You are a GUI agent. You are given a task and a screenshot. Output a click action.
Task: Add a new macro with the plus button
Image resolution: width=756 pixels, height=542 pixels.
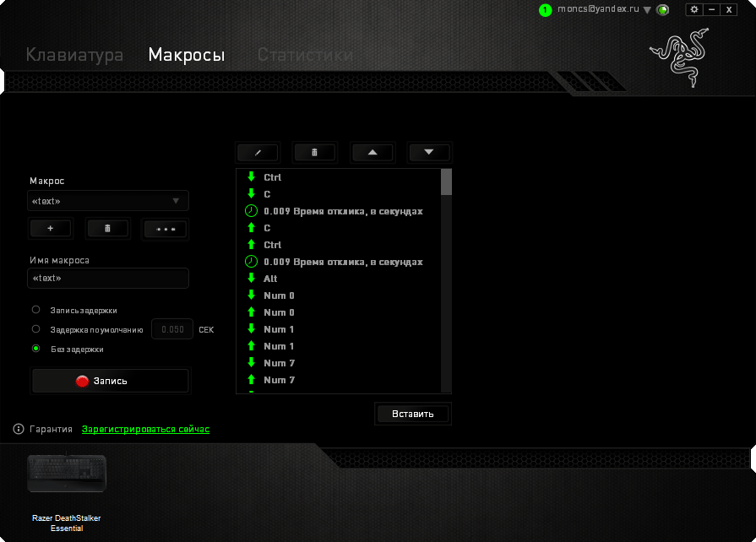51,228
